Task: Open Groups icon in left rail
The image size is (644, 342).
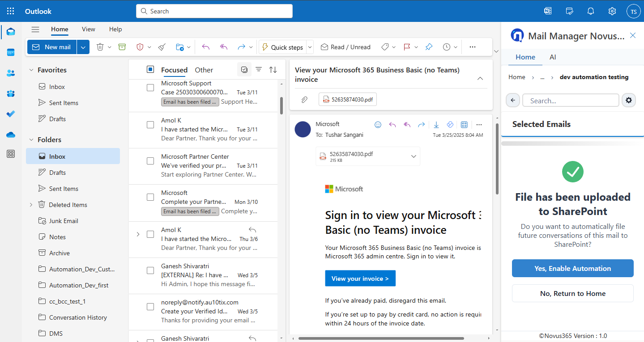Action: [x=11, y=93]
